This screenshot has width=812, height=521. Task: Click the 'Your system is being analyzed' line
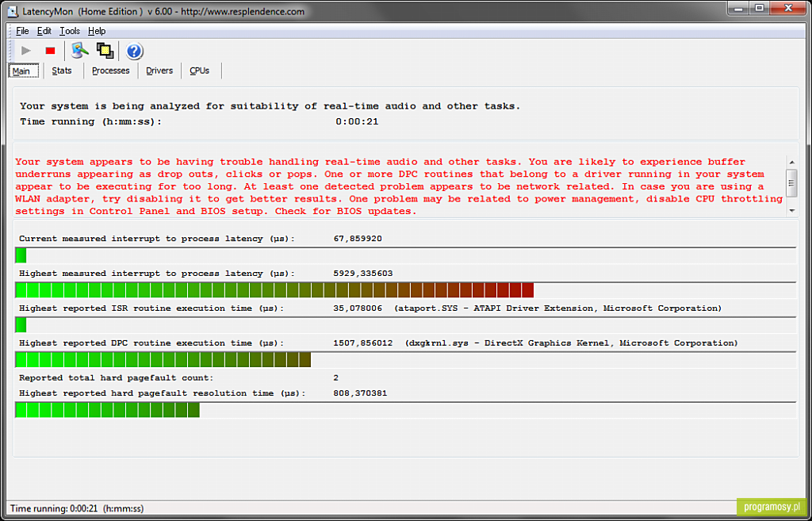[x=270, y=106]
